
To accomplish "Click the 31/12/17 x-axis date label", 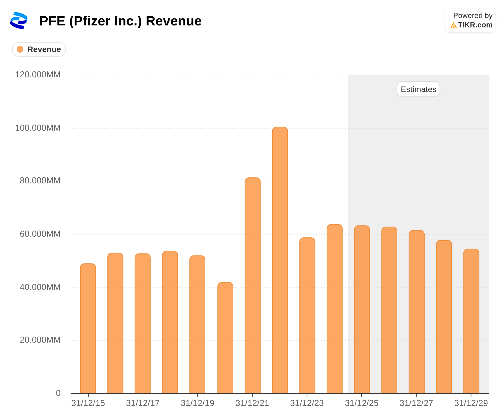I will [143, 403].
